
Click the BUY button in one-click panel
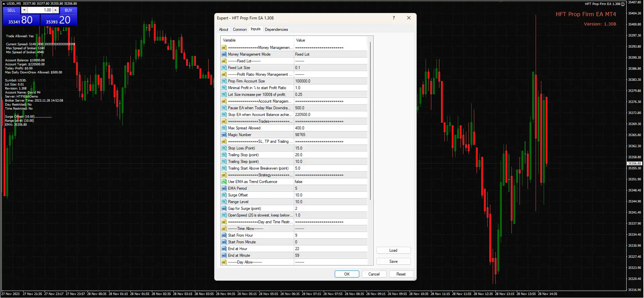coord(68,10)
